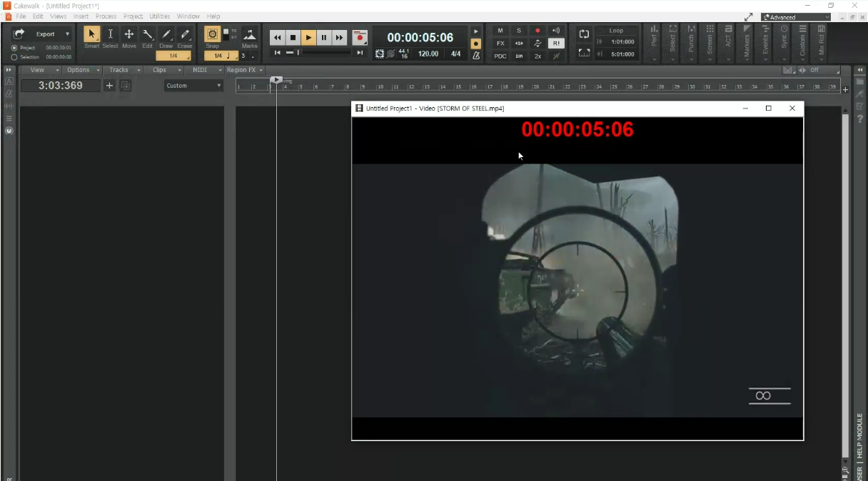
Task: Toggle the FX bypass button
Action: [500, 44]
